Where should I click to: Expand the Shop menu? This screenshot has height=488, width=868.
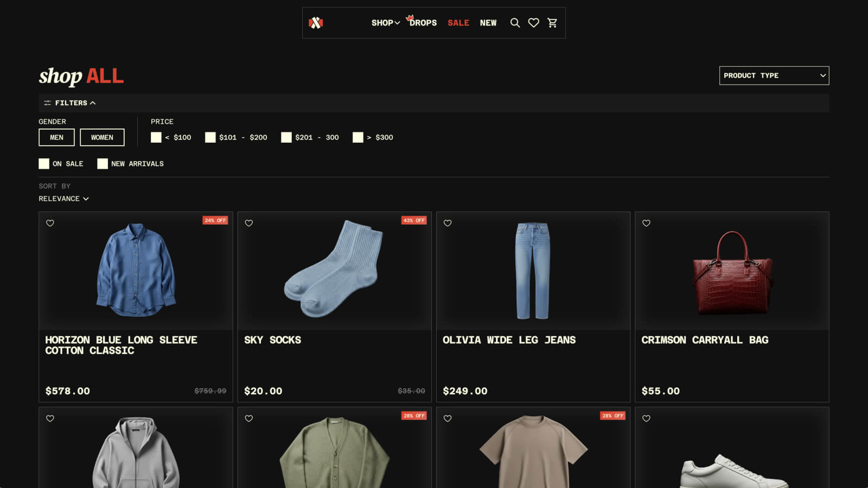pos(386,23)
